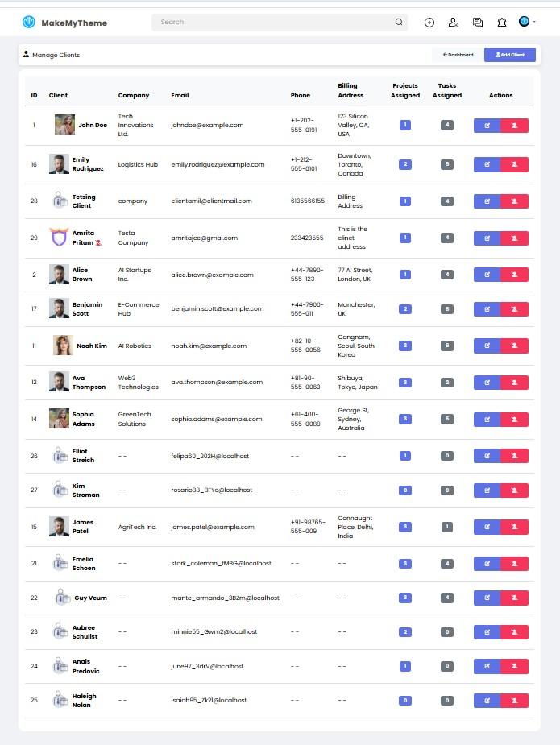Screen dimensions: 560x745
Task: Sort table by Client column header
Action: [58, 96]
